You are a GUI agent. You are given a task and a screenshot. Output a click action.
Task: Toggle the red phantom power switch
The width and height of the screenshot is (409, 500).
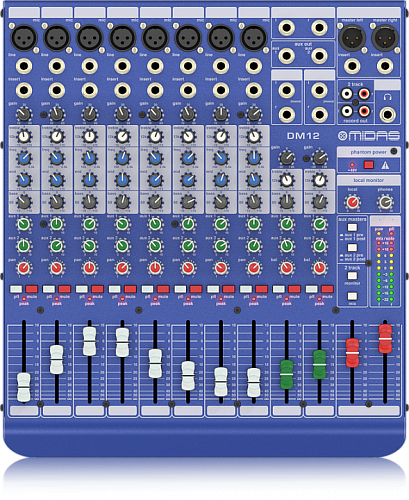click(x=368, y=165)
